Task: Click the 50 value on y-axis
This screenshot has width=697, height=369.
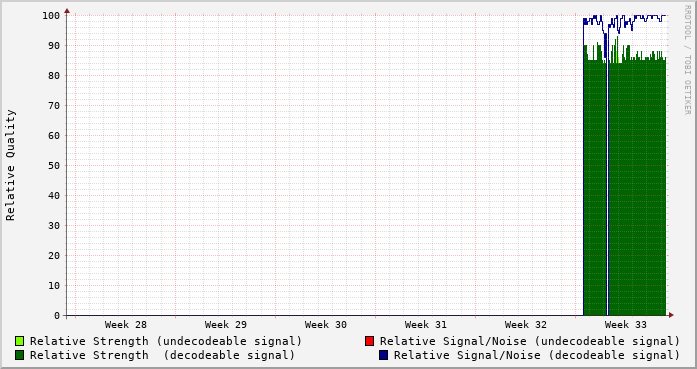Action: point(54,165)
